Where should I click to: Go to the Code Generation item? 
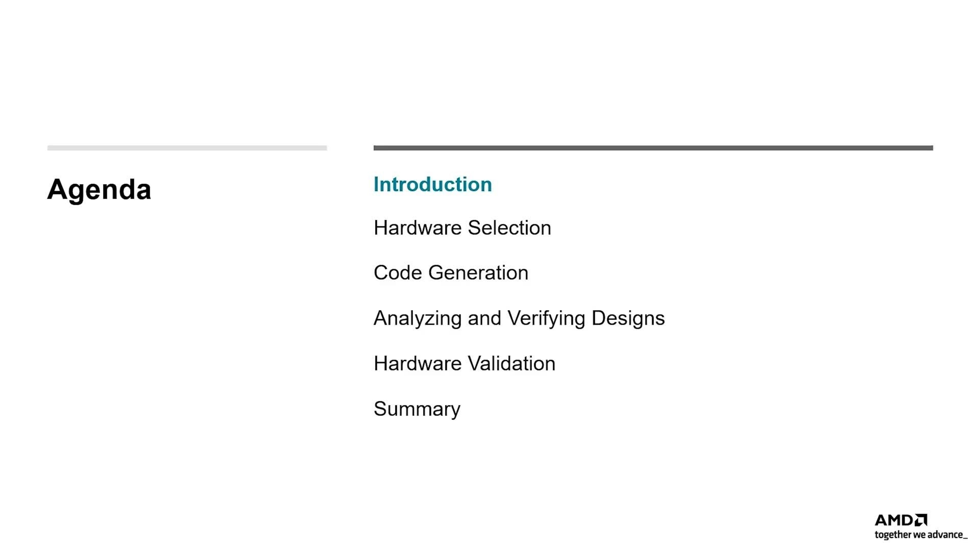pos(451,272)
